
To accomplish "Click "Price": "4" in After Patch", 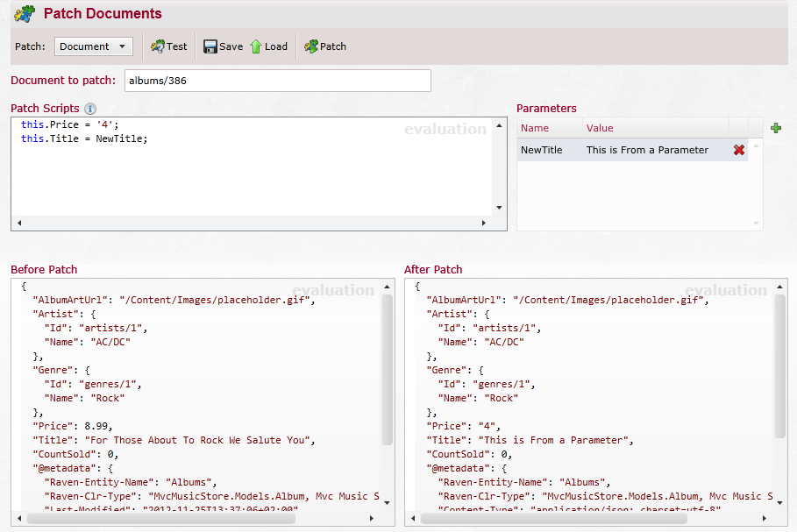I will tap(463, 426).
